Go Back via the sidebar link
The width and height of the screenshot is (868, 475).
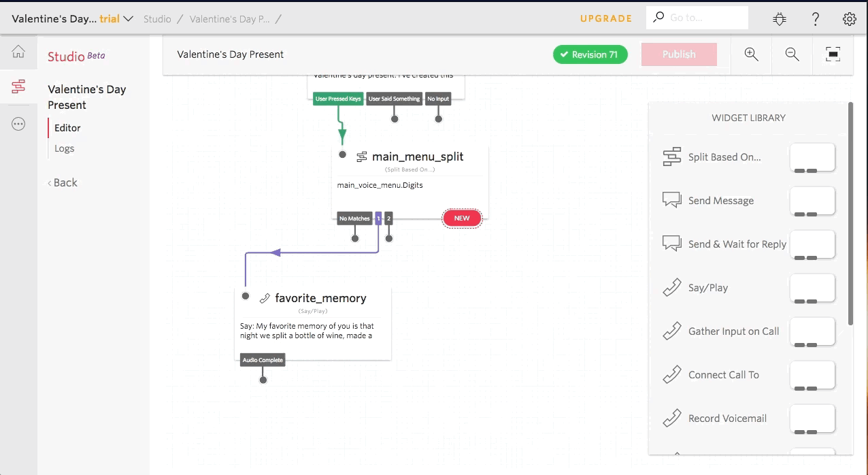coord(63,182)
